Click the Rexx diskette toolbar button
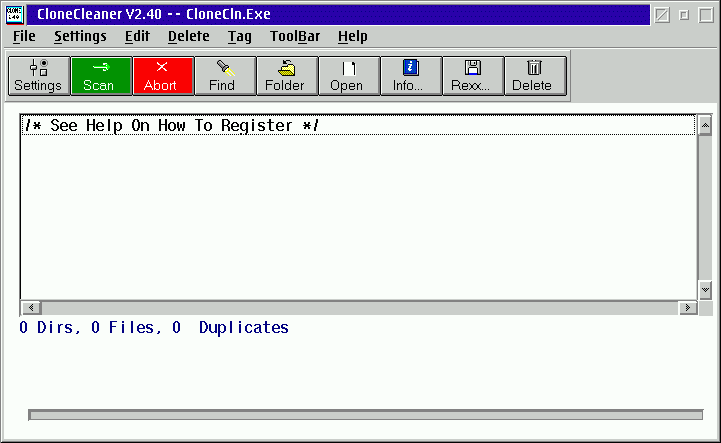This screenshot has width=721, height=443. [473, 76]
